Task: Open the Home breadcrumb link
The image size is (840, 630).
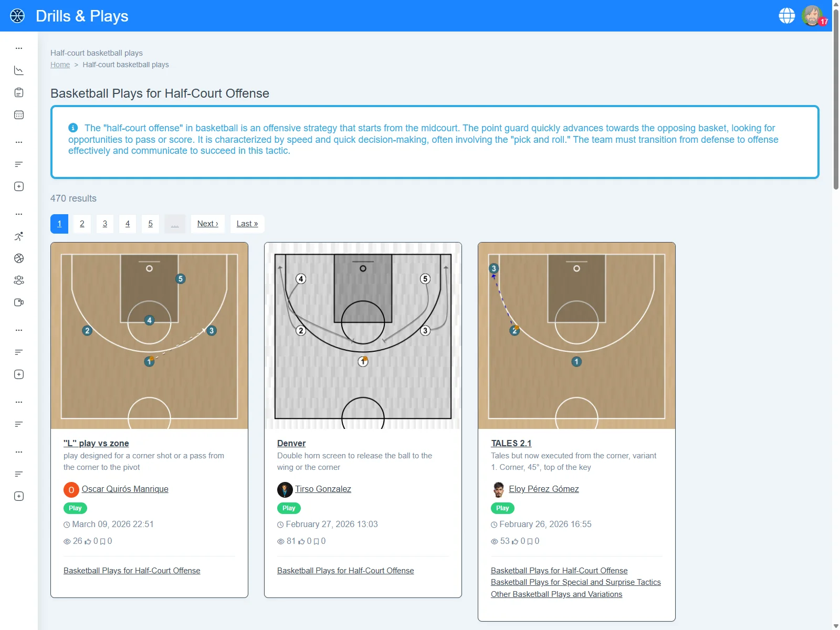Action: (60, 65)
